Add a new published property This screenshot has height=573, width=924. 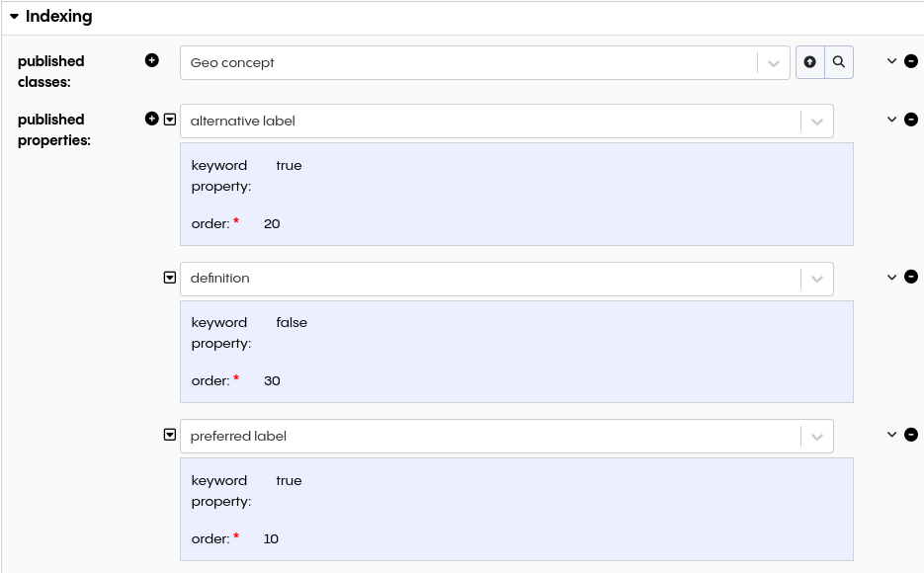point(151,118)
